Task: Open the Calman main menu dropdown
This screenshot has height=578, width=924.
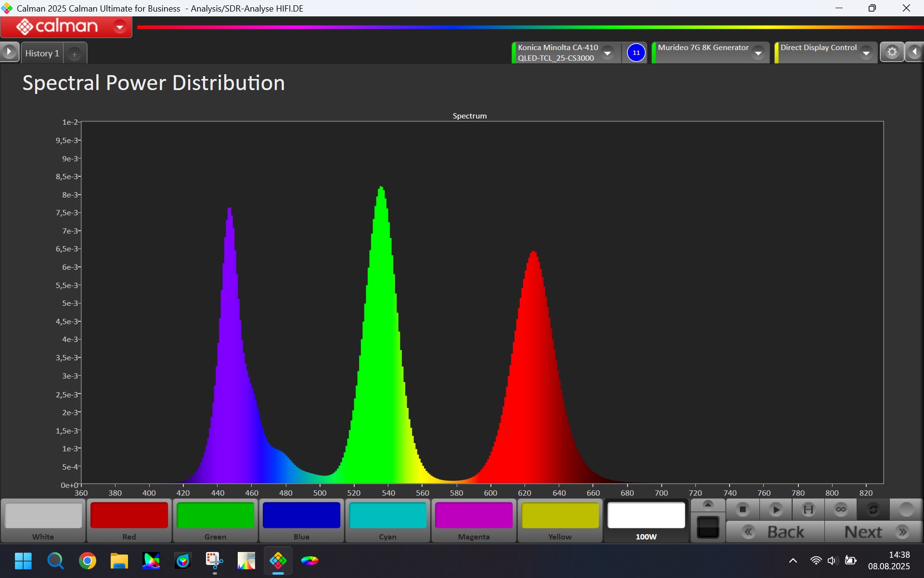Action: coord(119,27)
